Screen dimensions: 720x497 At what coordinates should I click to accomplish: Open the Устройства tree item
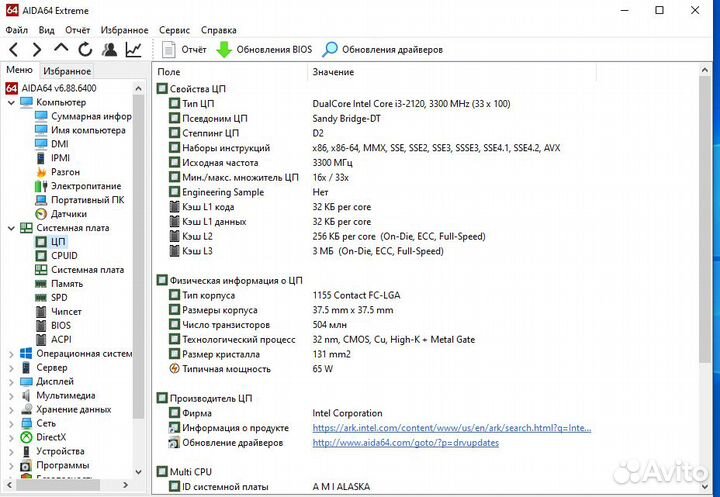pos(52,451)
